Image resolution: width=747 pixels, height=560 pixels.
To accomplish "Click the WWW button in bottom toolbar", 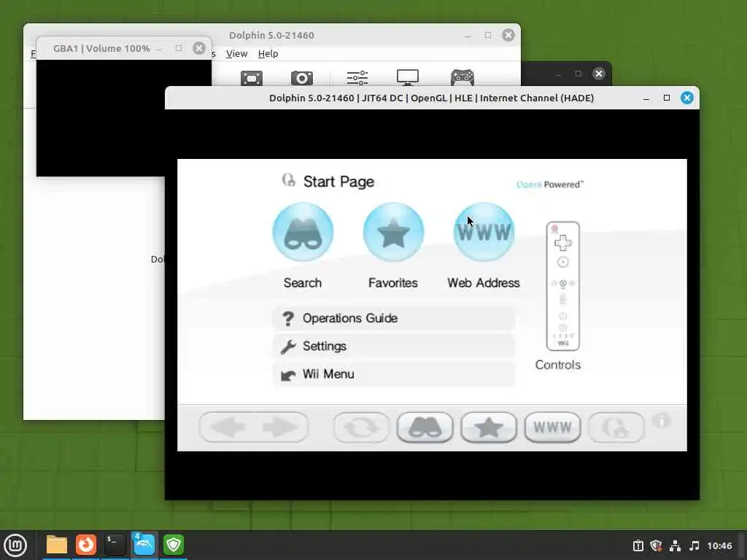I will coord(552,427).
